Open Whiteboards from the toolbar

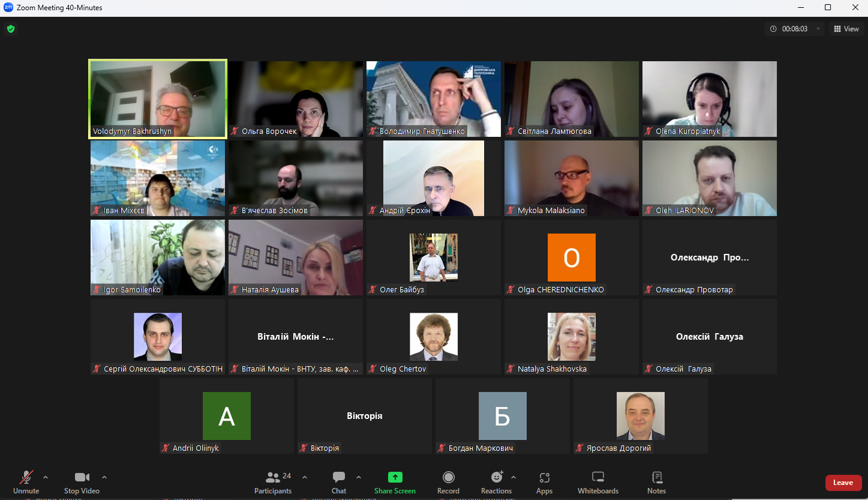click(x=597, y=482)
